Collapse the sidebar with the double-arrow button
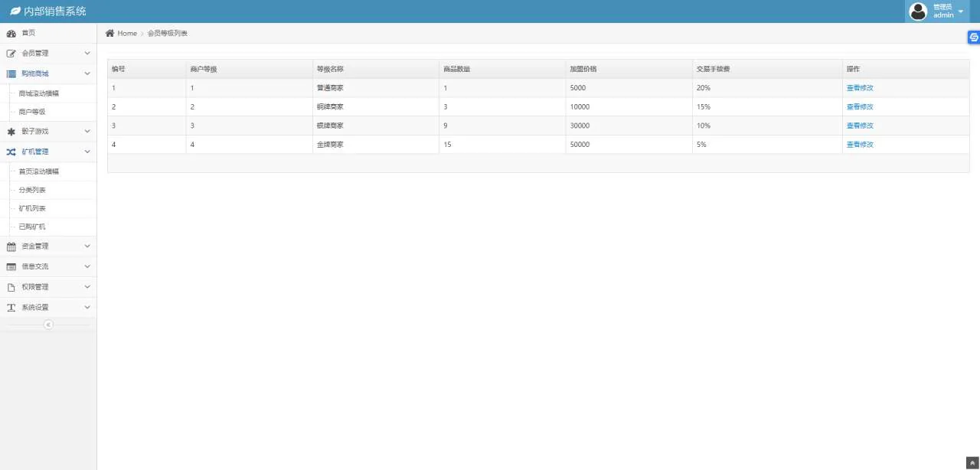 48,325
